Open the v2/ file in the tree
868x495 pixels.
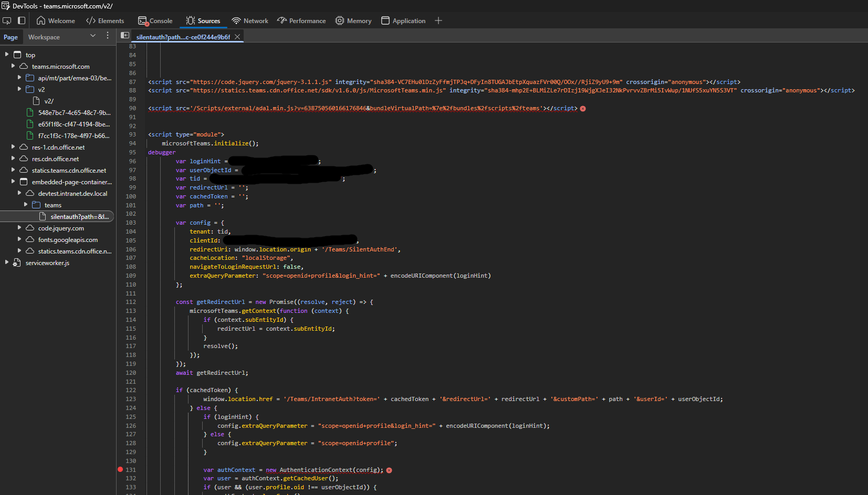[x=49, y=101]
